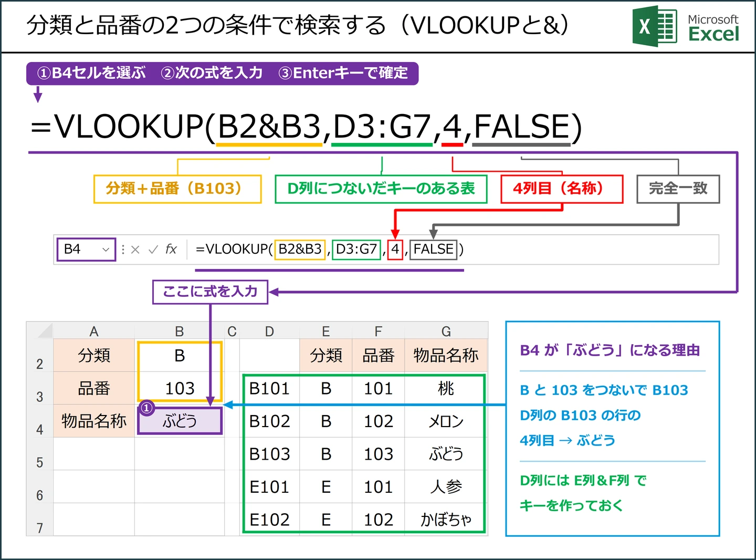This screenshot has height=560, width=756.
Task: Select the column E header
Action: pos(326,331)
